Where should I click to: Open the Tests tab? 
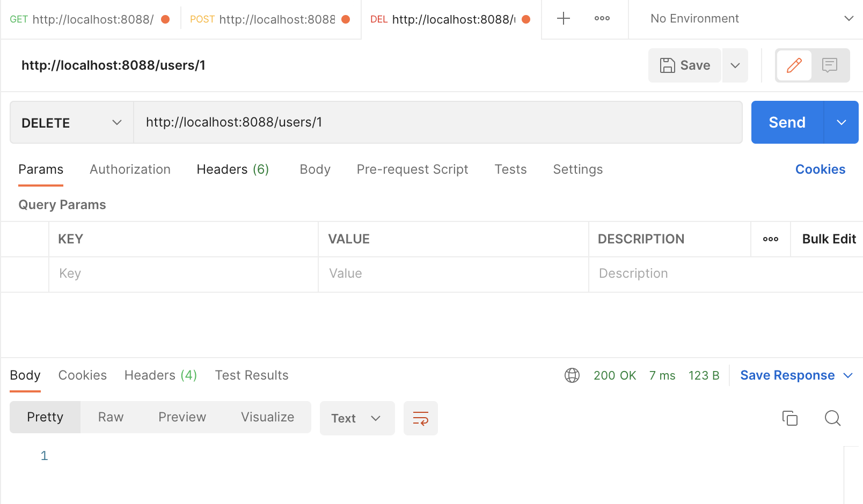tap(510, 169)
